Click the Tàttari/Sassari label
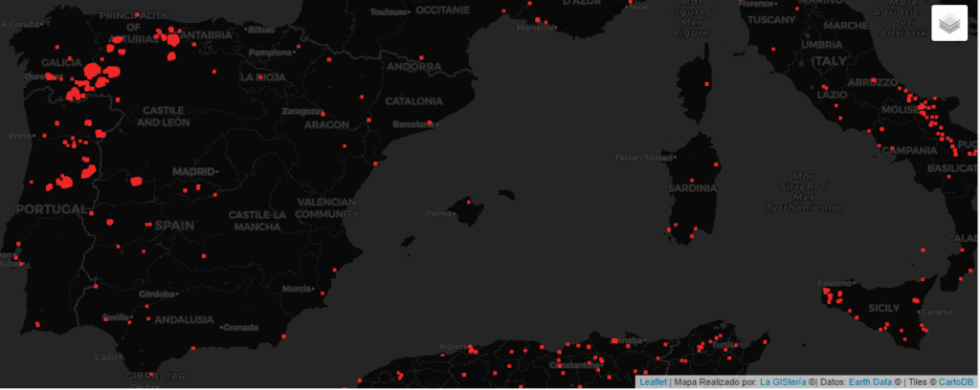Screen dimensions: 980x390 645,158
